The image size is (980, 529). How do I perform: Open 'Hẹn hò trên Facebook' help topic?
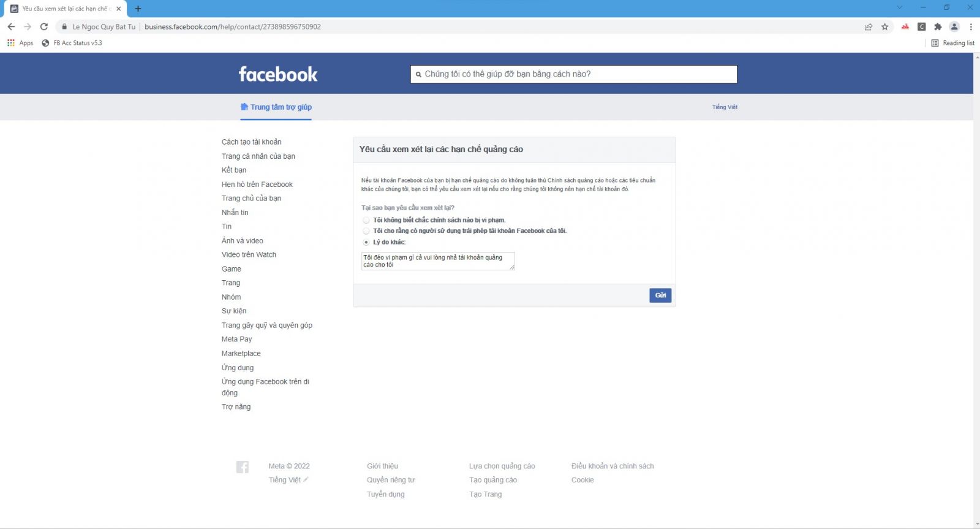[x=257, y=185]
